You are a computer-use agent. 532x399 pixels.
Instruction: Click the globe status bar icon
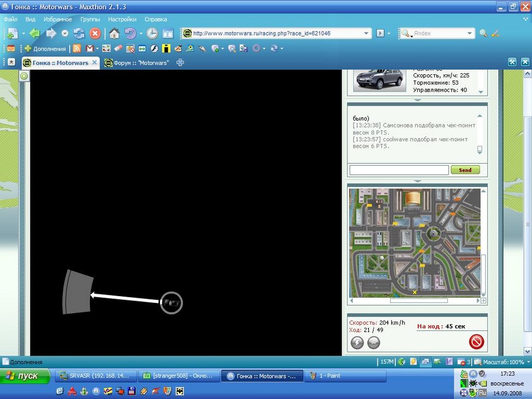click(402, 362)
